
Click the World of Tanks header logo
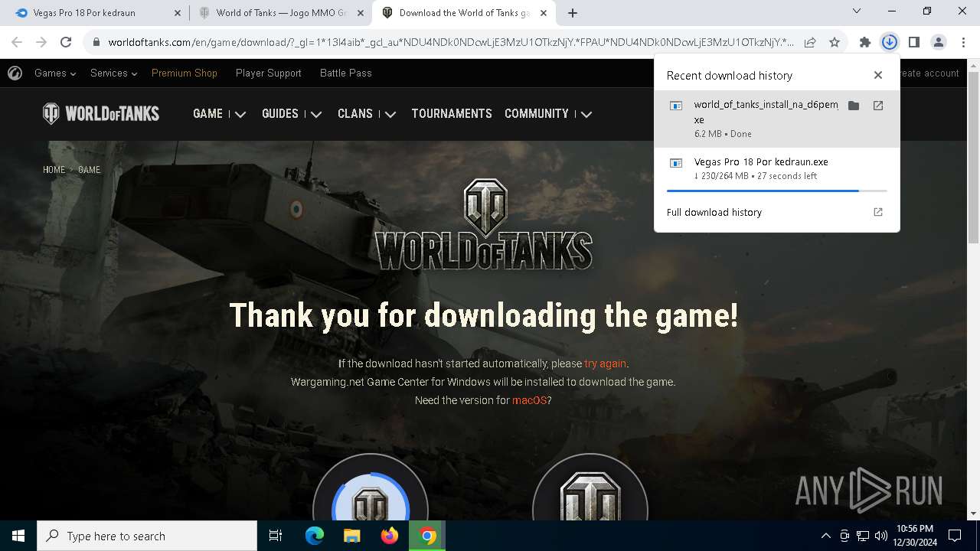coord(101,114)
